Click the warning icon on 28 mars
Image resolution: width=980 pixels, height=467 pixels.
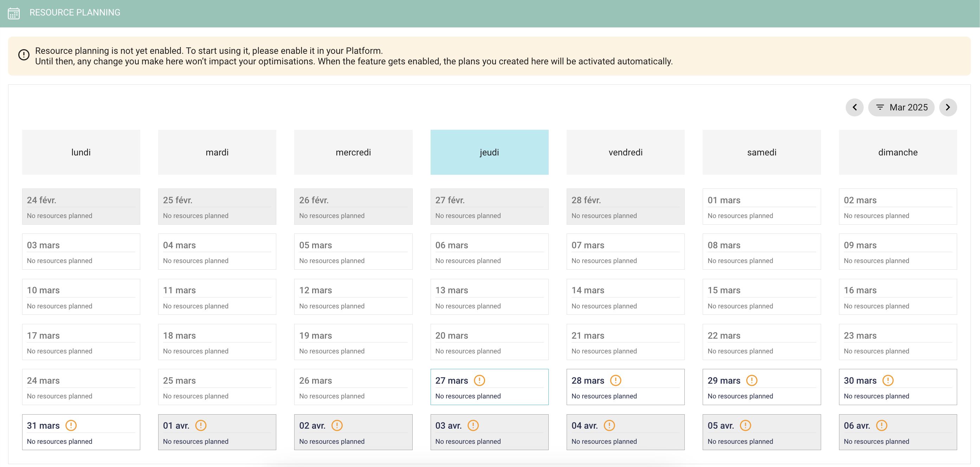tap(615, 380)
